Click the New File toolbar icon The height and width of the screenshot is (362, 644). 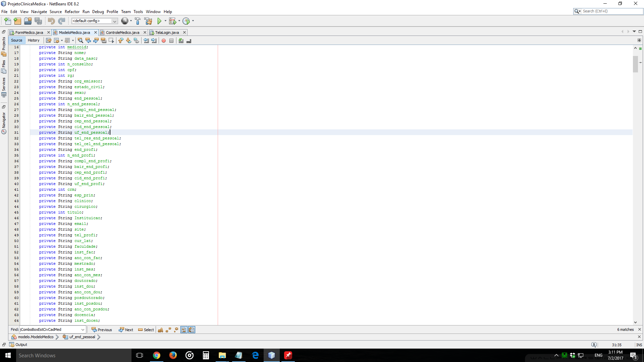(x=7, y=21)
